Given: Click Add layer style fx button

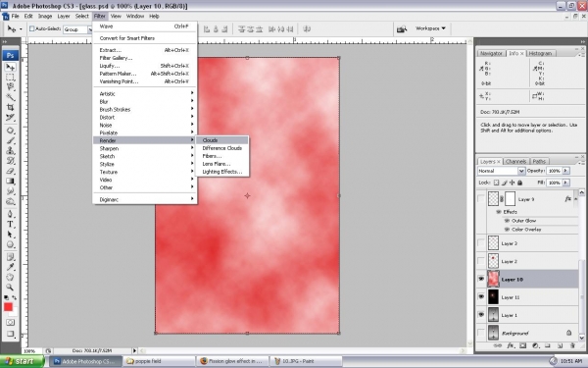Looking at the screenshot, I should coord(511,345).
